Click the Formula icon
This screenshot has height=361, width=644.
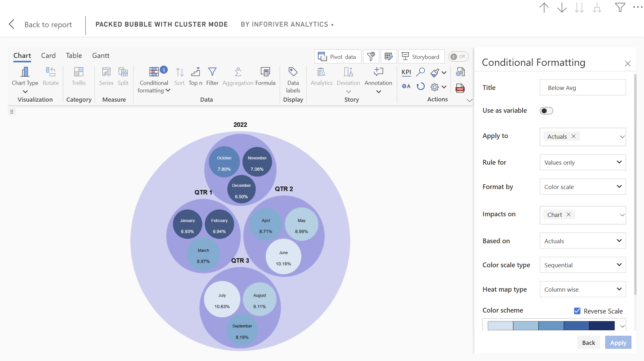coord(265,72)
